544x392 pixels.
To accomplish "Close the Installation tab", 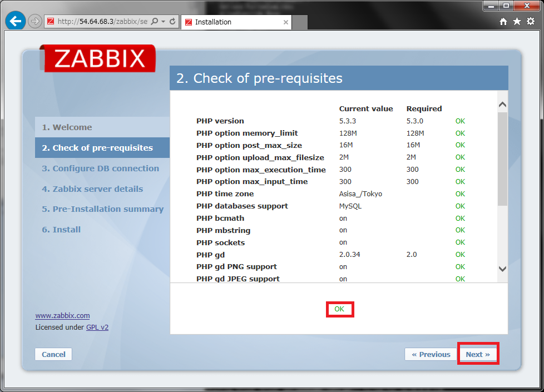I will coord(286,22).
